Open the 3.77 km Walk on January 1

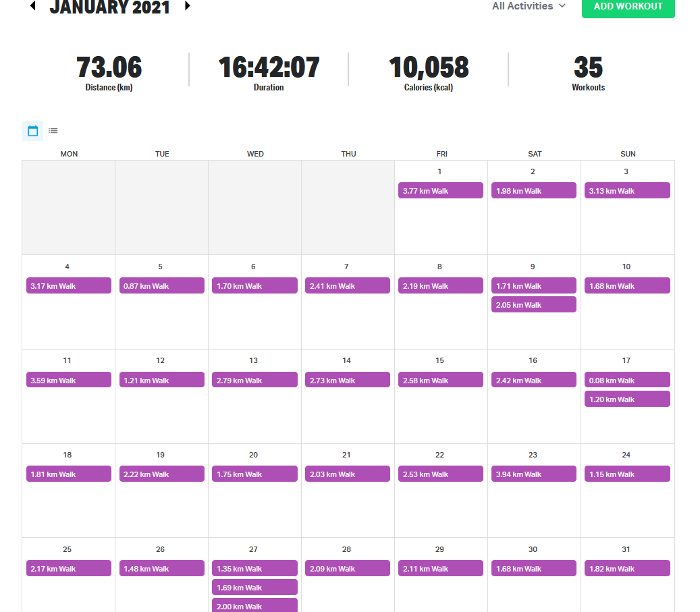[x=440, y=191]
